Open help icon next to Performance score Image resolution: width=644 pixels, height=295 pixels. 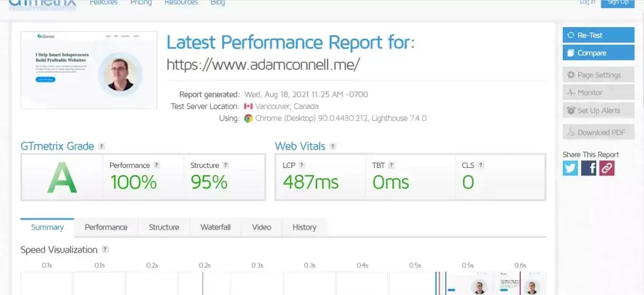click(157, 165)
